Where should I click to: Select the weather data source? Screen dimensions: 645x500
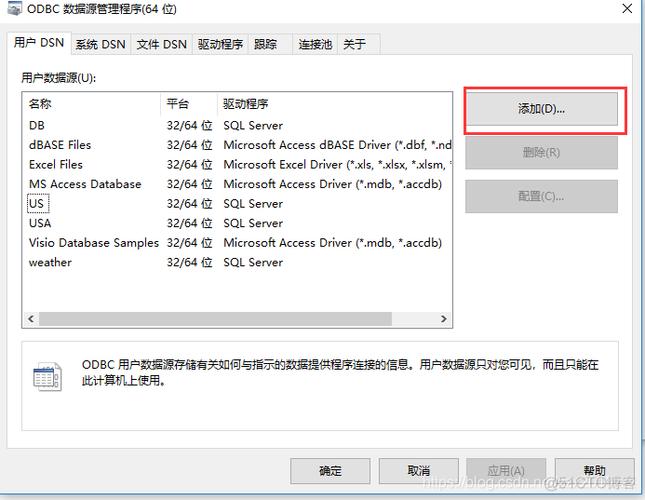(x=237, y=262)
